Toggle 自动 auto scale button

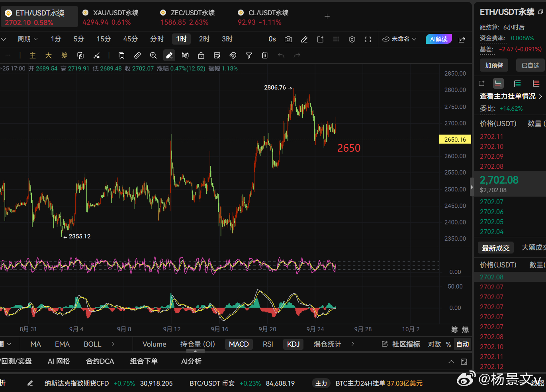click(462, 344)
